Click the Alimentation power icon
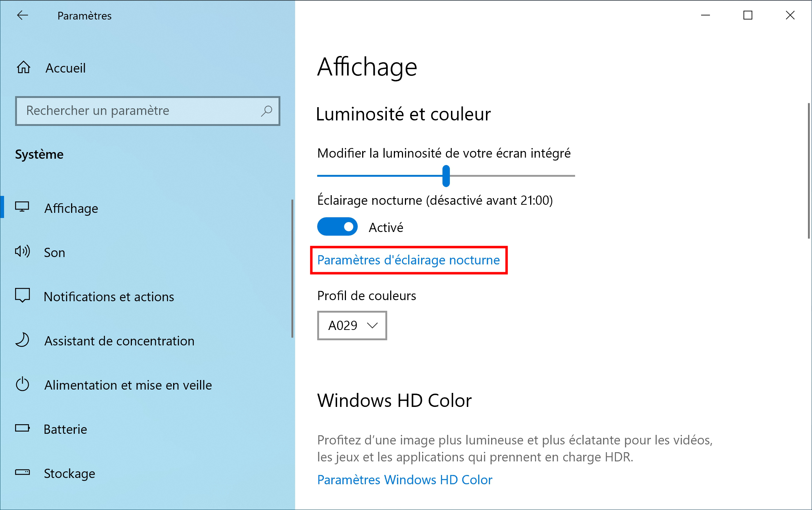 22,384
